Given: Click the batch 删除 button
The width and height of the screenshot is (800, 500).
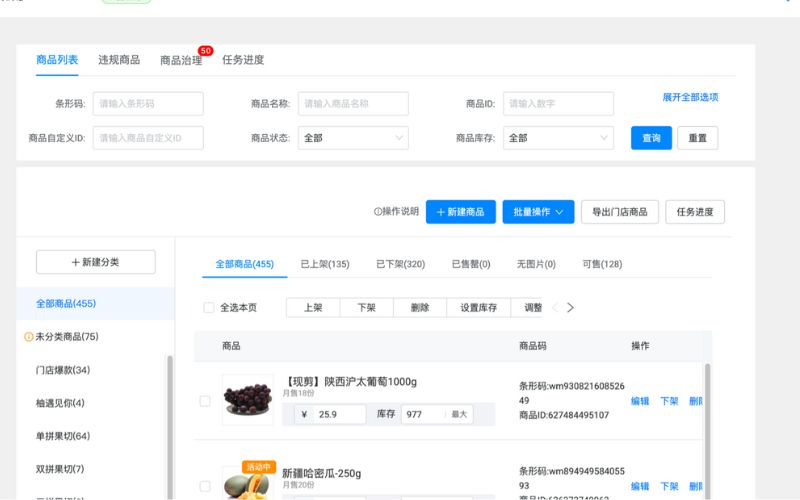Looking at the screenshot, I should [420, 308].
